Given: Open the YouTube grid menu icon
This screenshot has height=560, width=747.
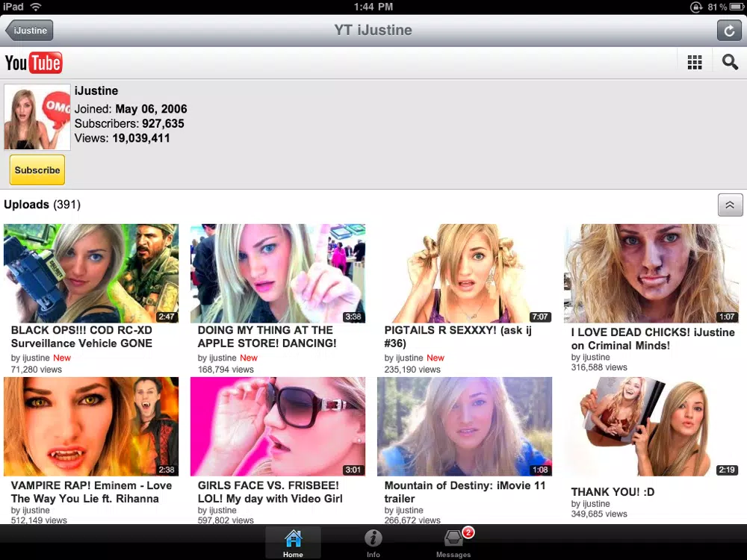Looking at the screenshot, I should tap(695, 63).
